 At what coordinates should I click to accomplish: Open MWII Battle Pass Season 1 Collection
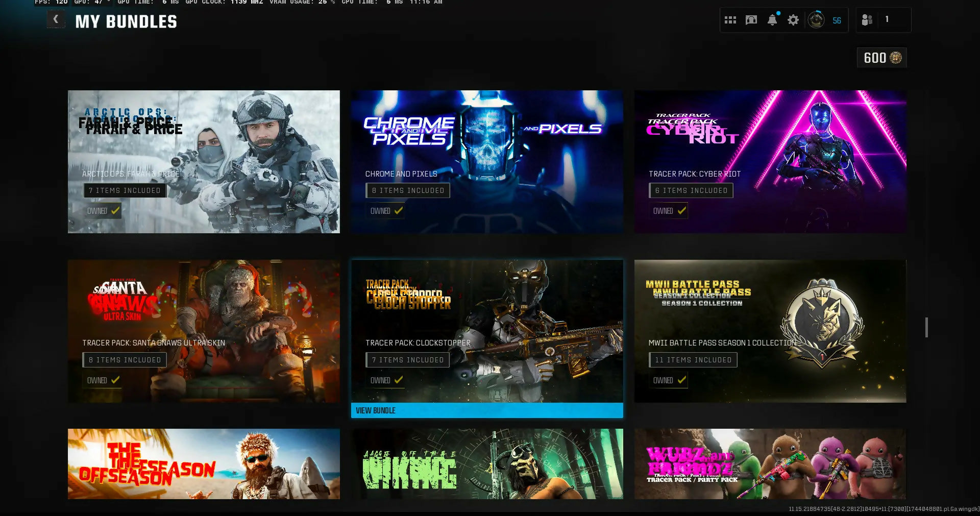[770, 331]
